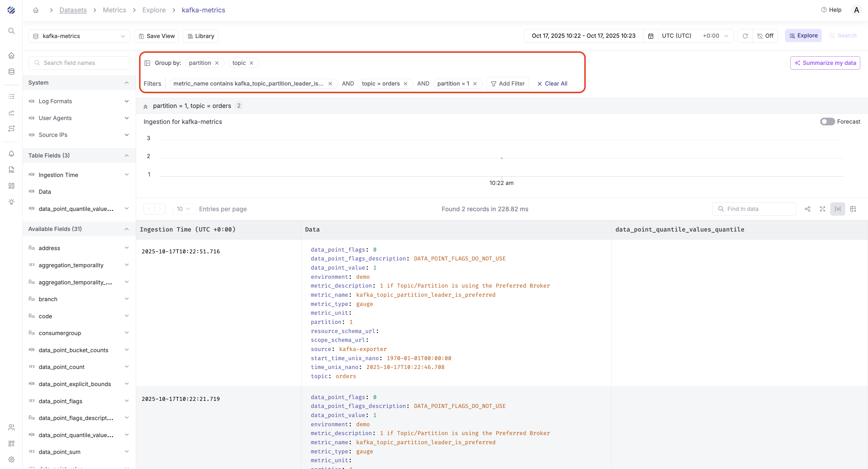Collapse the field panel icon beside Group by
Viewport: 868px width, 469px height.
coord(147,63)
